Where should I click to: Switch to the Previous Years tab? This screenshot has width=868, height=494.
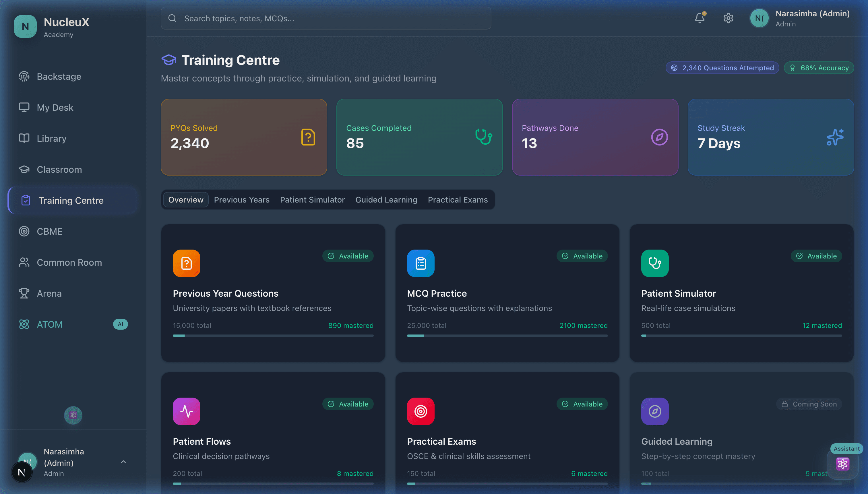[242, 199]
